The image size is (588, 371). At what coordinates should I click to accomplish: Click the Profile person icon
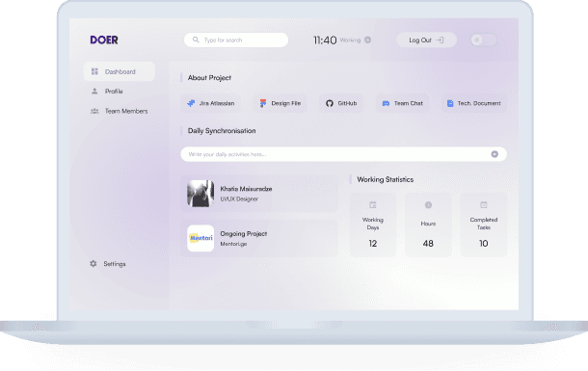pyautogui.click(x=94, y=91)
